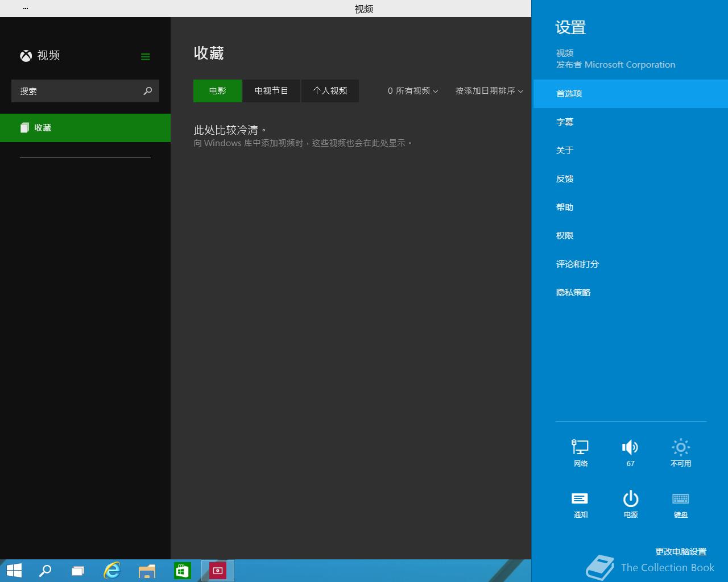Screen dimensions: 728x582
Task: Click the 设置 pane heading
Action: [x=570, y=28]
